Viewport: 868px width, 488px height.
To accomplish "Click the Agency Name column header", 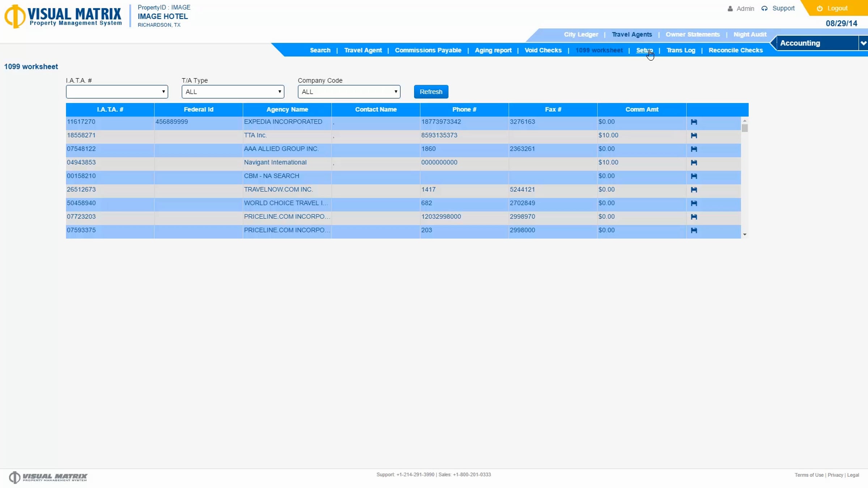I will point(287,110).
